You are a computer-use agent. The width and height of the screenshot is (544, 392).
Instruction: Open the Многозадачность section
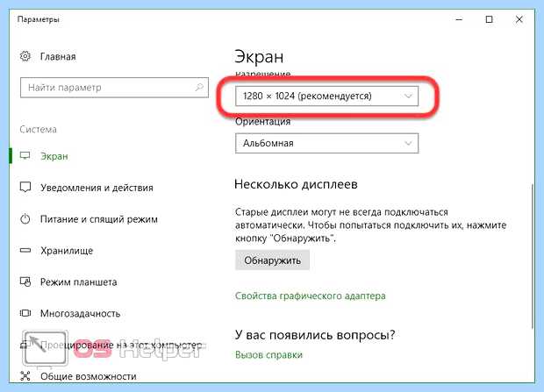80,314
